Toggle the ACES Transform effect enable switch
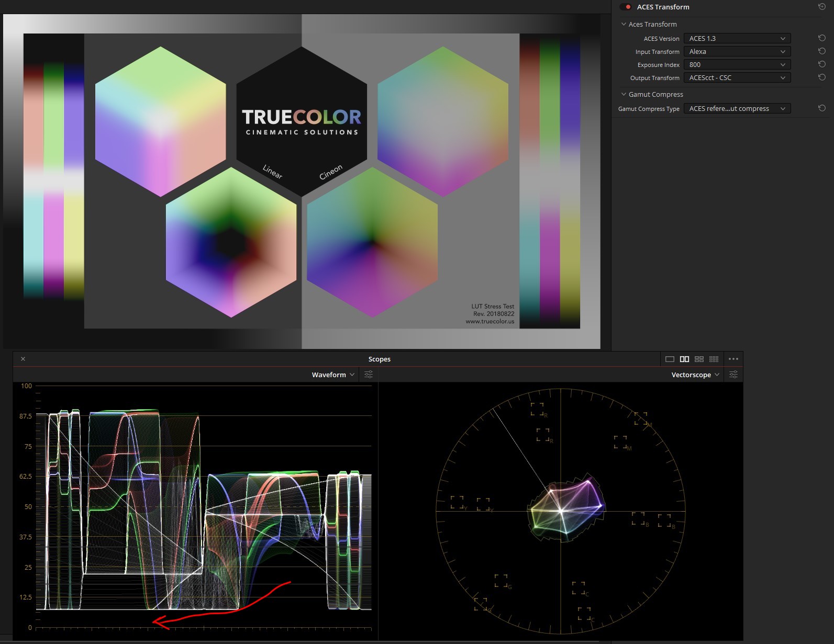The height and width of the screenshot is (644, 834). point(626,7)
